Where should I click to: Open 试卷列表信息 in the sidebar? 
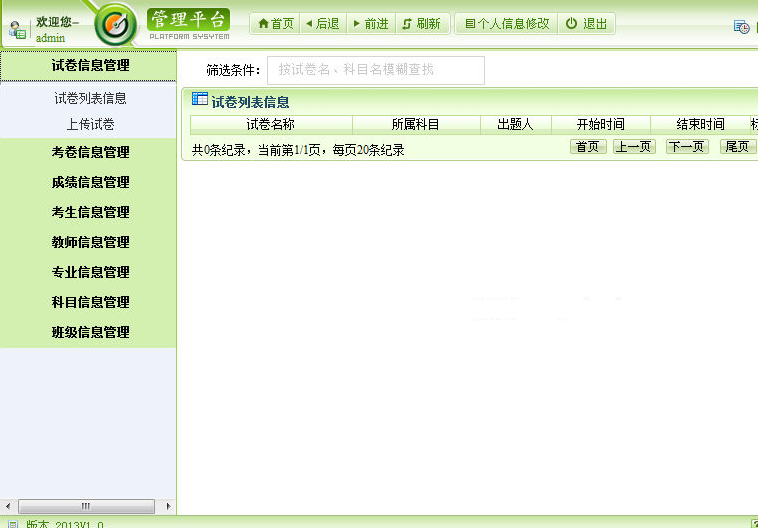[x=90, y=99]
